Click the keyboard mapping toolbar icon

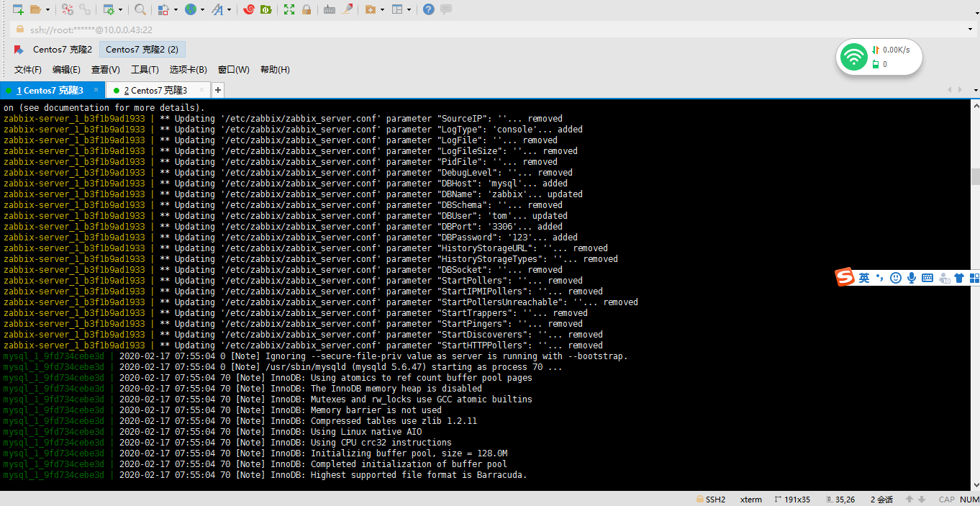[330, 9]
